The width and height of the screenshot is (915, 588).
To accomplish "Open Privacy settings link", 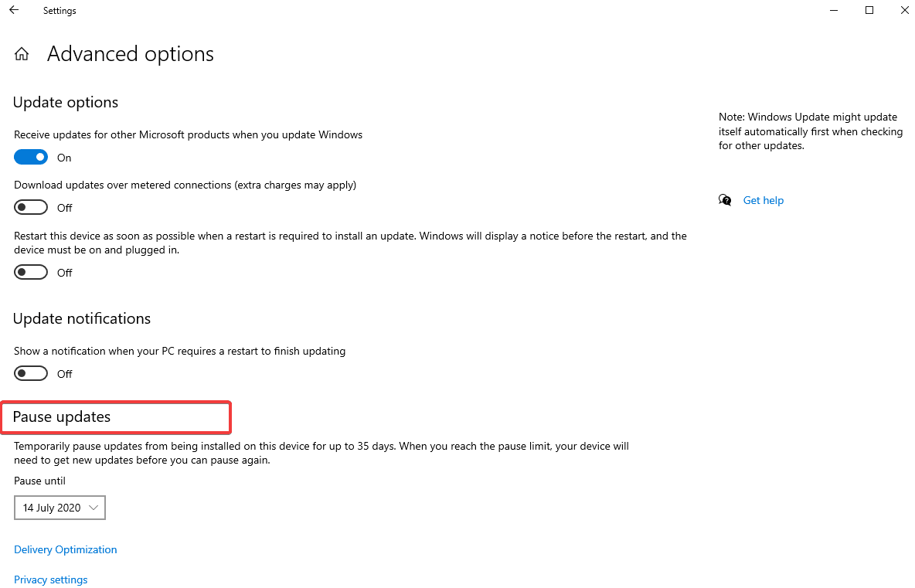I will pos(50,580).
